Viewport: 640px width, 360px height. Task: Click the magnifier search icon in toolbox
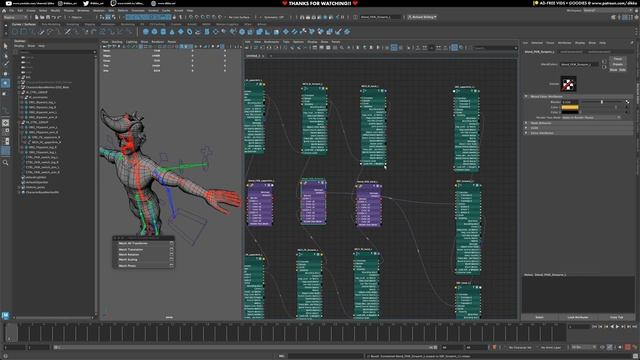pos(5,162)
